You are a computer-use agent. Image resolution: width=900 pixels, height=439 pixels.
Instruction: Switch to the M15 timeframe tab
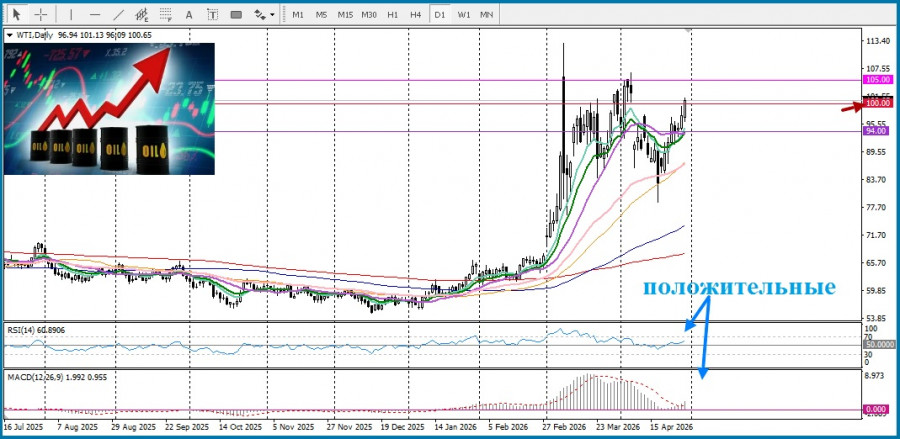(344, 15)
